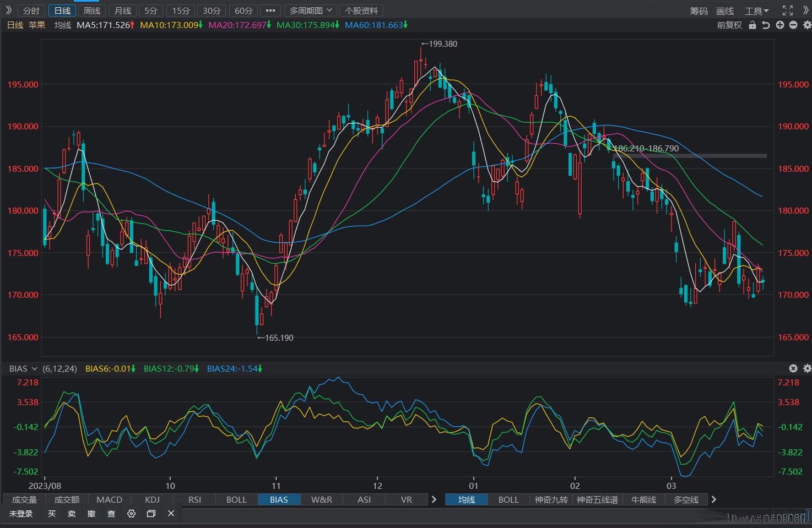Select BOLL main chart overlay tab
The height and width of the screenshot is (528, 812).
(508, 499)
